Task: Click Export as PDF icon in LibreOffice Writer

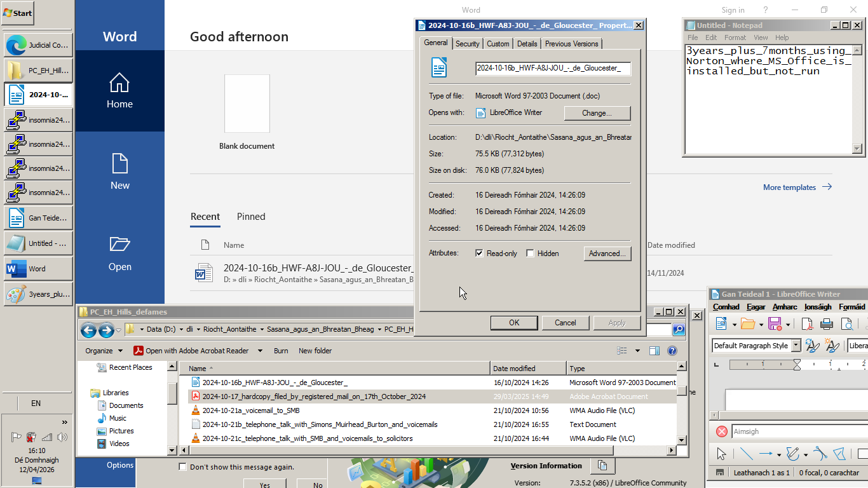Action: (807, 324)
